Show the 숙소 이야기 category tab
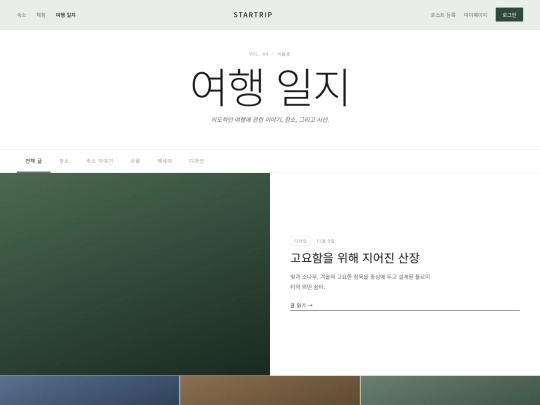The height and width of the screenshot is (405, 540). (100, 161)
